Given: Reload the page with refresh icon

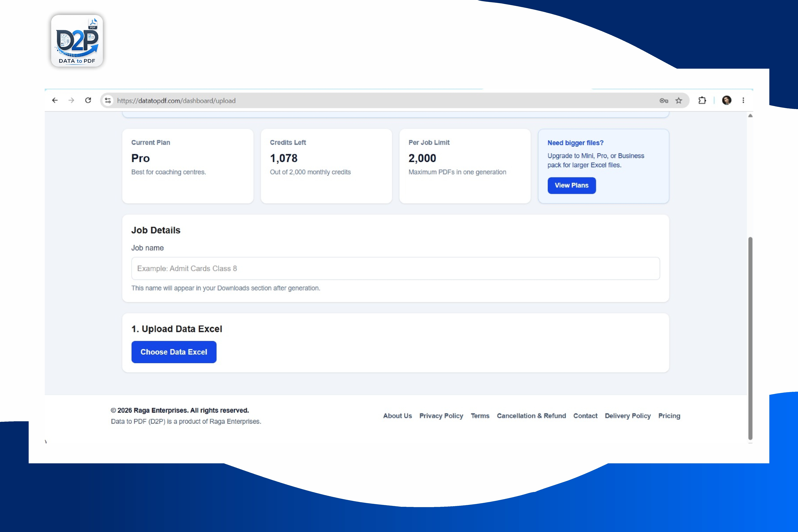Looking at the screenshot, I should (x=88, y=100).
